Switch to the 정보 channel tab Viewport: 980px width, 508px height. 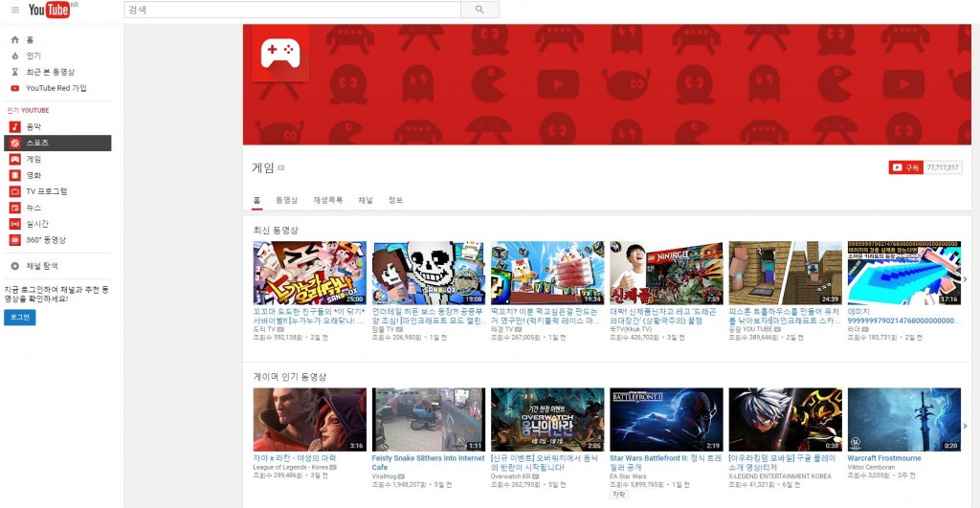(395, 200)
